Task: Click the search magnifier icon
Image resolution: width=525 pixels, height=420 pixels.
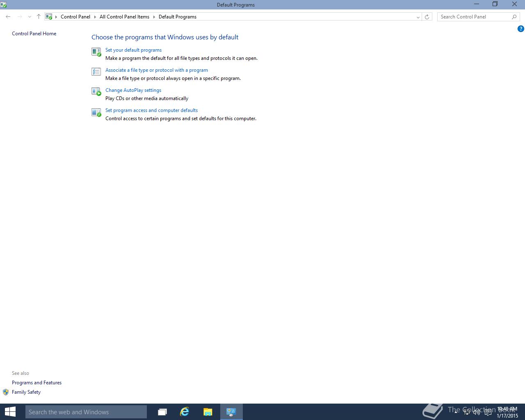Action: 514,17
